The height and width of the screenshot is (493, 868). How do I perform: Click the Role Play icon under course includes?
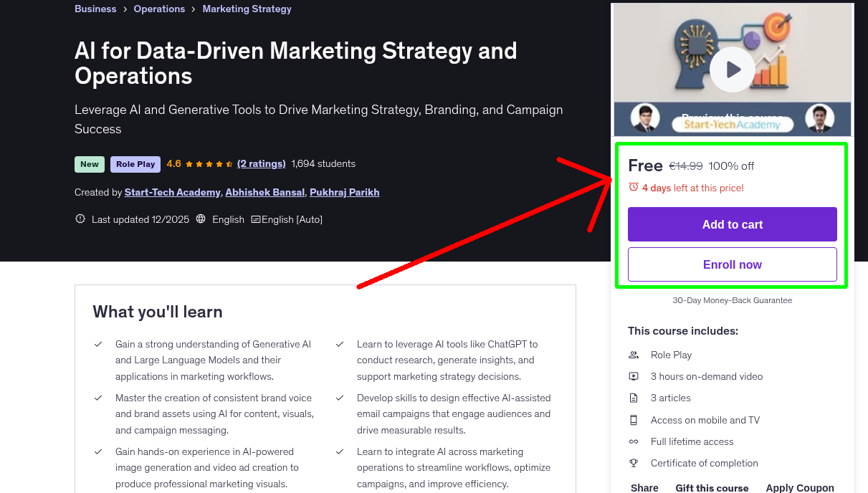(634, 355)
